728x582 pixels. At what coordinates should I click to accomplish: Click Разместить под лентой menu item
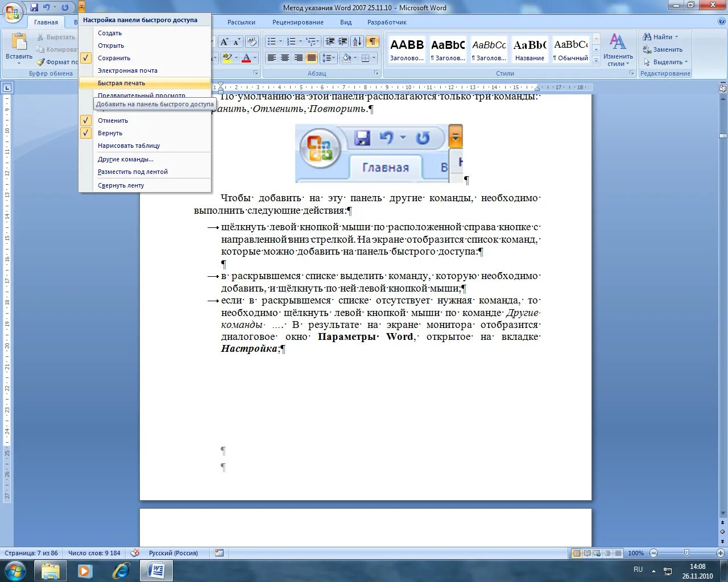[145, 172]
